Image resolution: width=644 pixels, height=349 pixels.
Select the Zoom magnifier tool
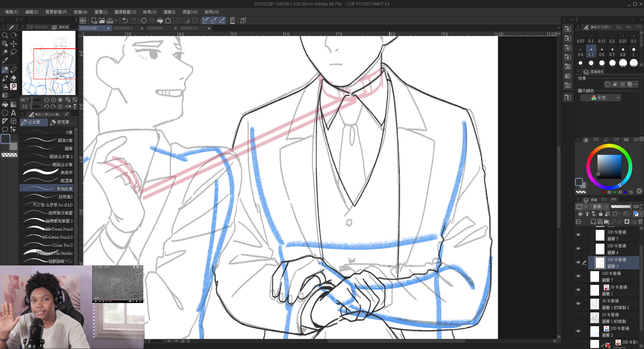5,35
